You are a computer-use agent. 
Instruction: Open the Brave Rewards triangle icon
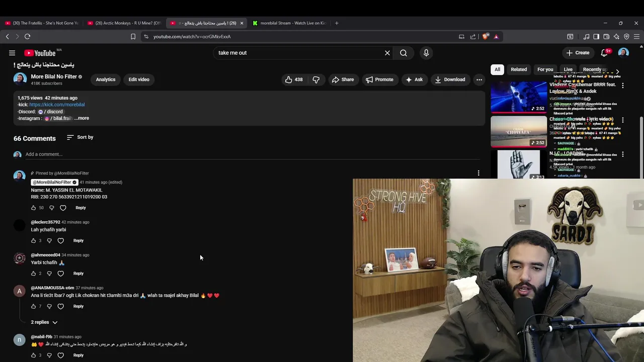tap(496, 37)
